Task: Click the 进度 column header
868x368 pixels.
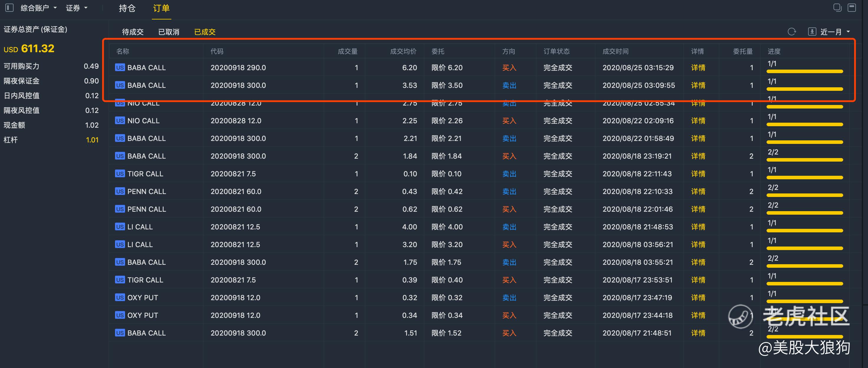Action: tap(774, 51)
